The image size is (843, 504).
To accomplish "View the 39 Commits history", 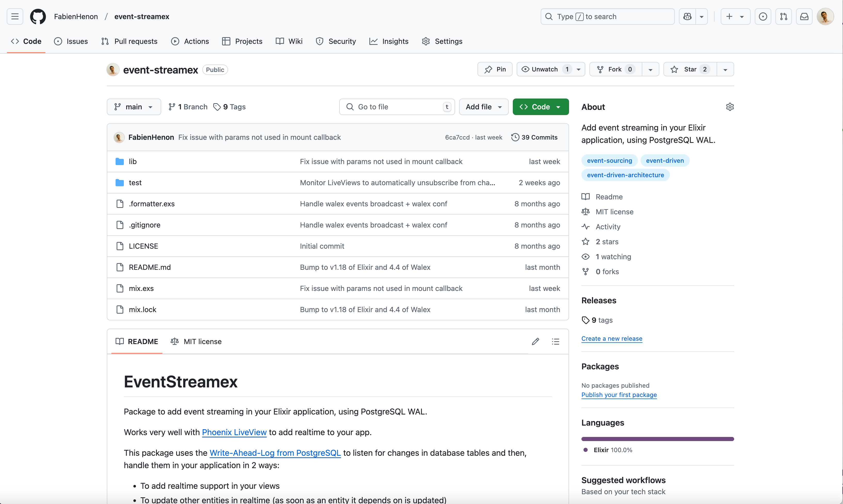I will [x=534, y=137].
